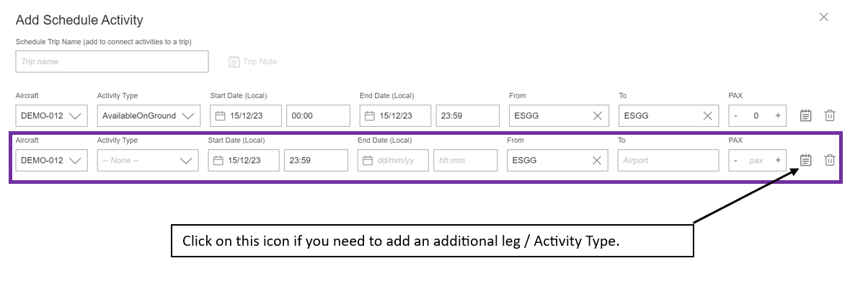
Task: Clear the first row ESGG To airport
Action: click(x=707, y=115)
